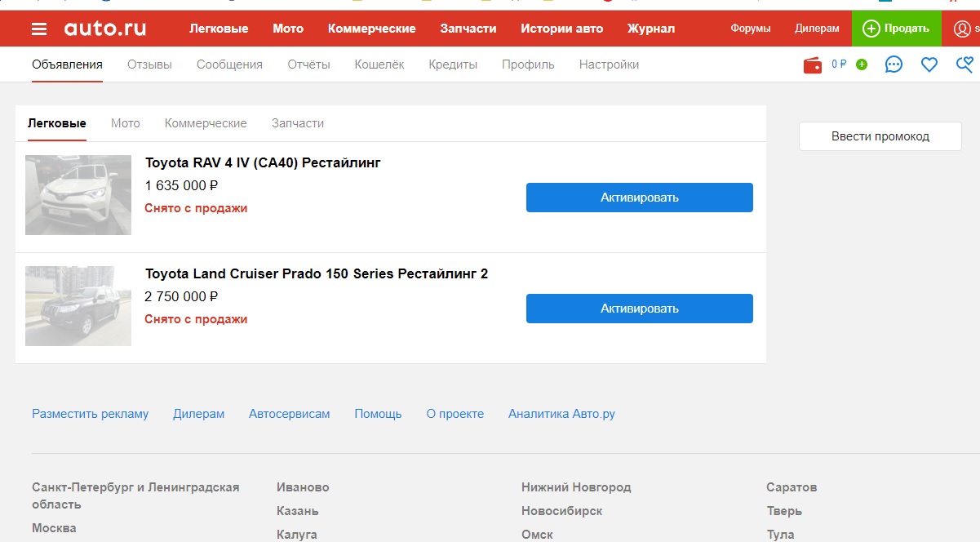Open the Форумы header link

751,29
